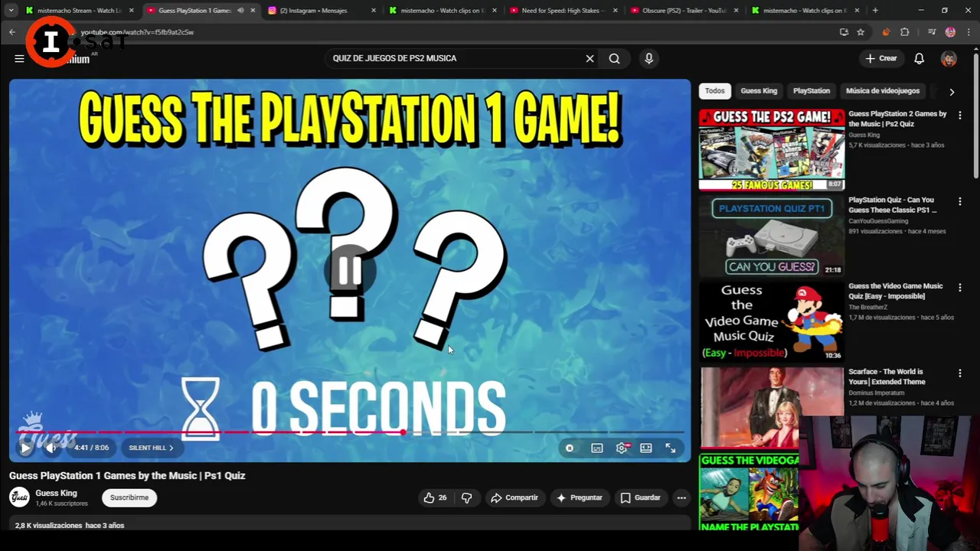Open the SILENT HILL chapter list

(x=151, y=448)
